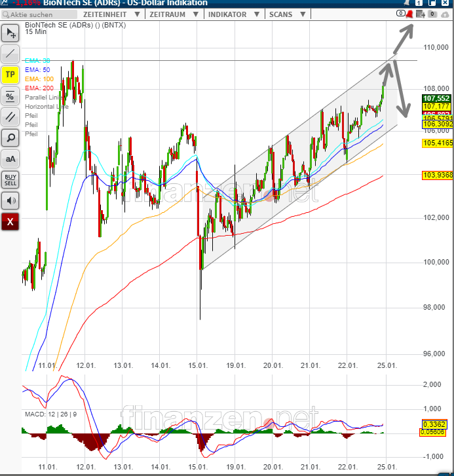Open the BUY SELL trading panel
454x476 pixels.
tap(10, 179)
